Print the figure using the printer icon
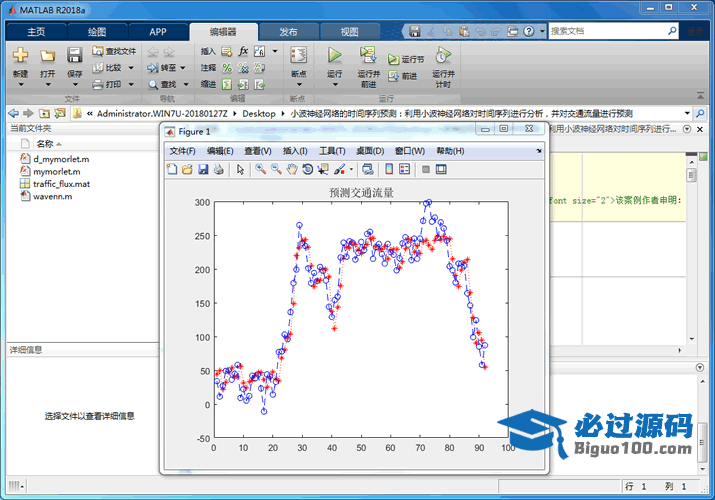This screenshot has height=500, width=715. (x=219, y=170)
